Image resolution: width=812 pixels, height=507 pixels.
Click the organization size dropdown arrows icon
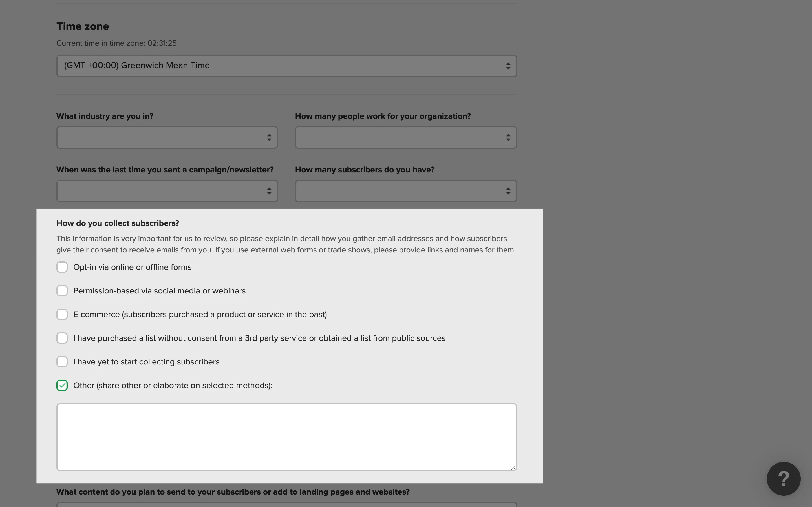pyautogui.click(x=508, y=137)
